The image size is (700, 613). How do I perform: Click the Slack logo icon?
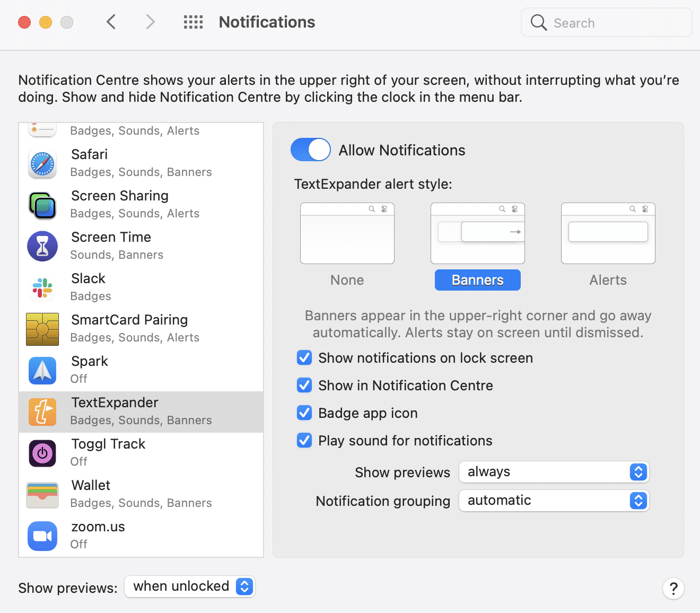[42, 288]
